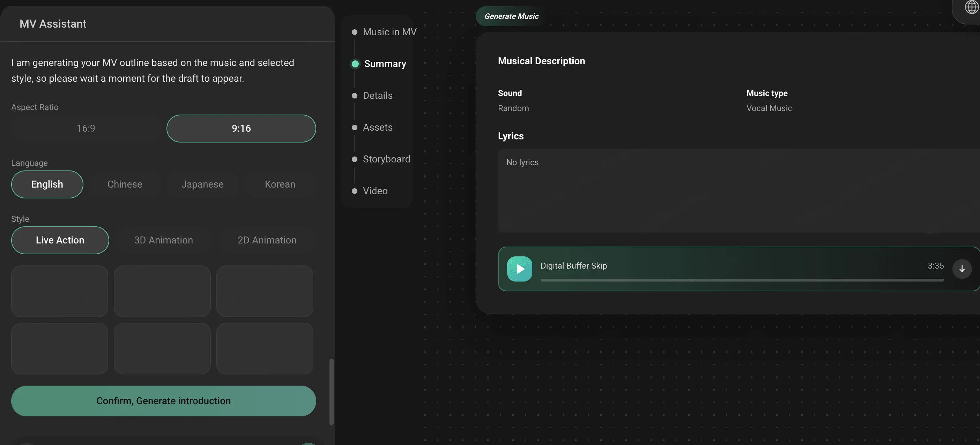Click the 3:35 track duration
Screen dimensions: 980x445
[935, 266]
